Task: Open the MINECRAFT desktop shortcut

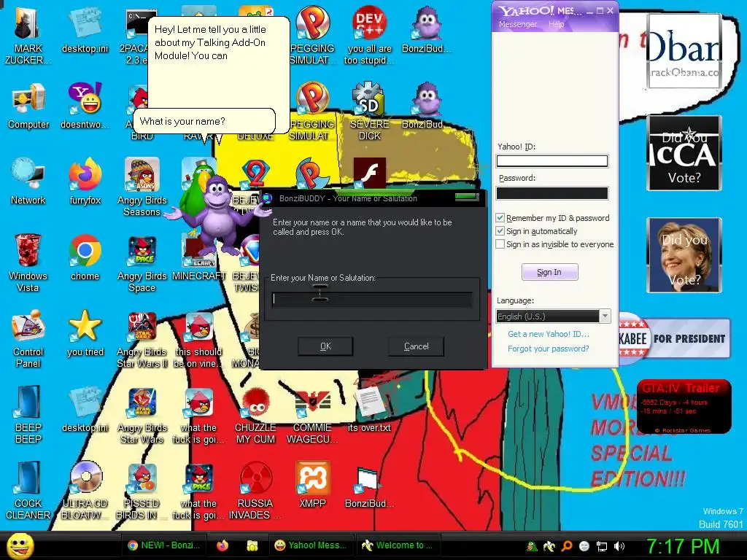Action: pyautogui.click(x=198, y=258)
